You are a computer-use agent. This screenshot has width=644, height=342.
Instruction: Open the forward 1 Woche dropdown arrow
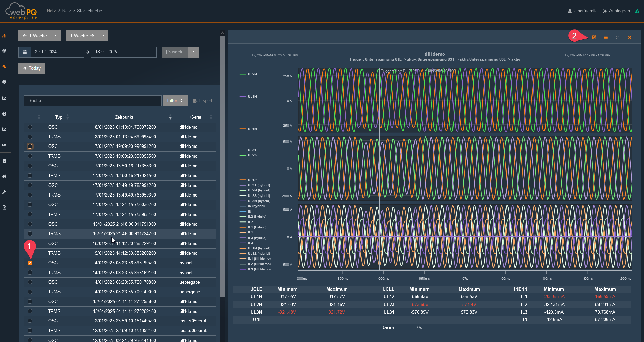103,36
